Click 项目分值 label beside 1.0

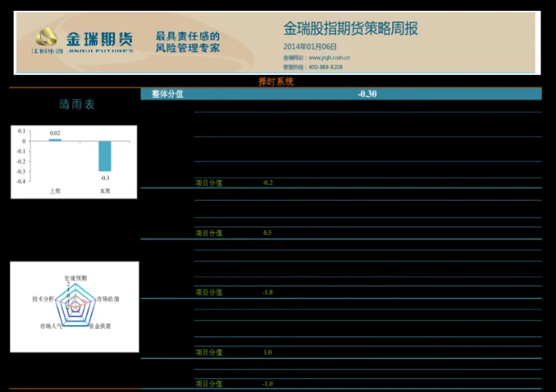pos(208,353)
